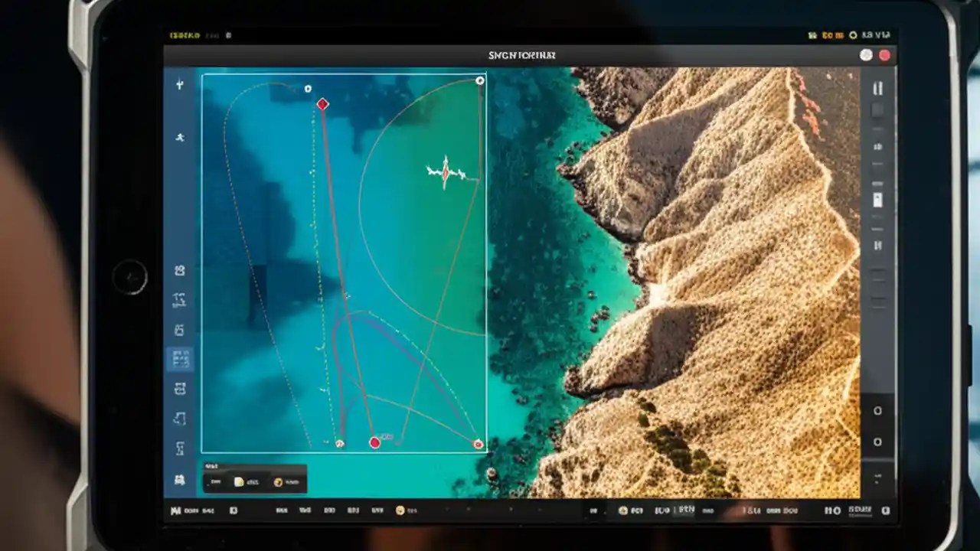Click the title bar label at the top center
The width and height of the screenshot is (980, 551).
(x=522, y=54)
